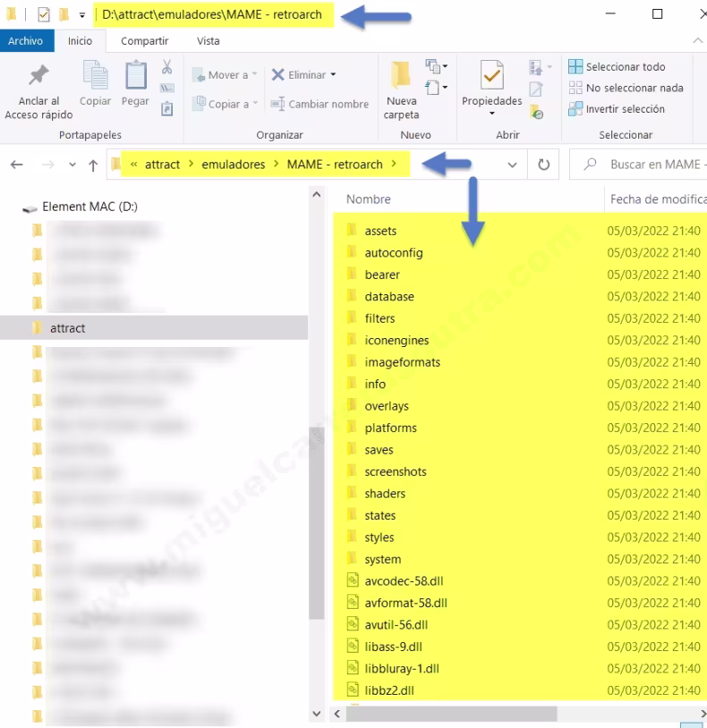Click the properties quick access checkmark icon
This screenshot has width=707, height=728.
[x=43, y=15]
